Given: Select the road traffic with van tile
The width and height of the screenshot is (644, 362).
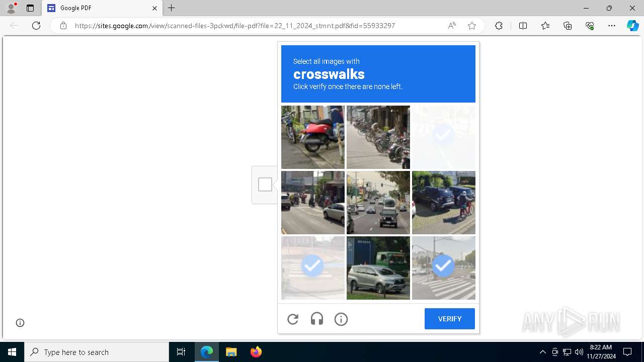Looking at the screenshot, I should coord(378,203).
